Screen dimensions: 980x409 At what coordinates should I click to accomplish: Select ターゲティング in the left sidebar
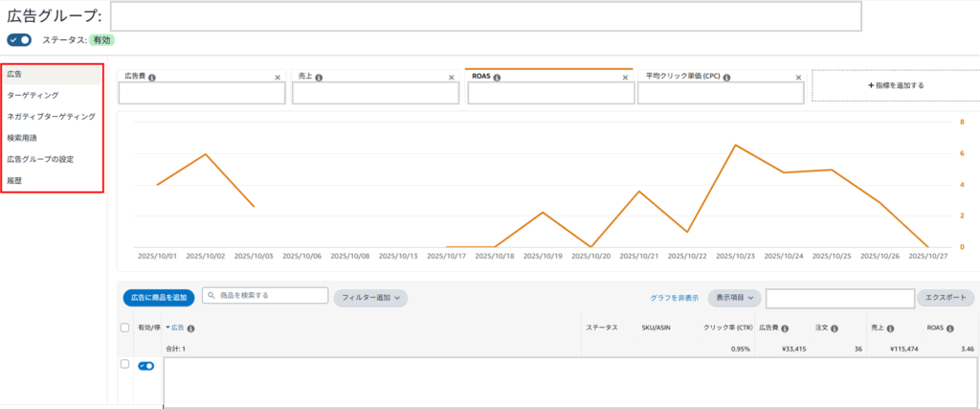(x=33, y=95)
